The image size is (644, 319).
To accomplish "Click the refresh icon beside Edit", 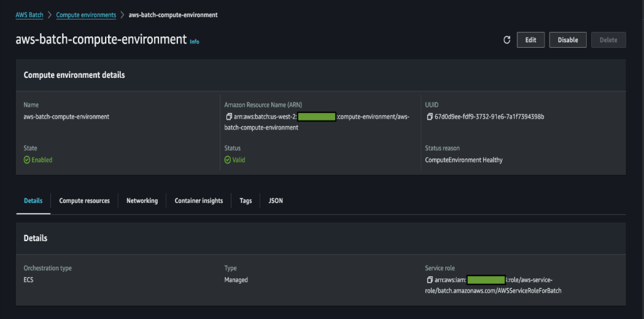I will pos(507,40).
